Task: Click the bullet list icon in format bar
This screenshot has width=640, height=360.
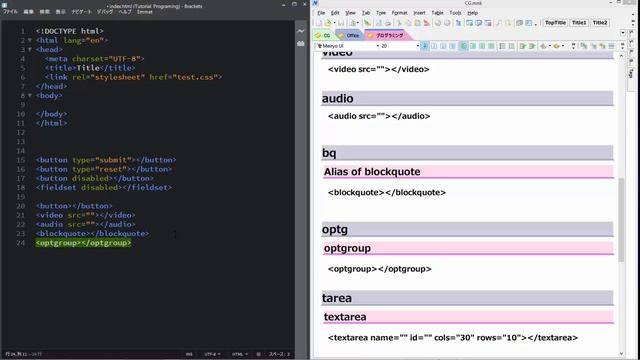Action: [511, 46]
